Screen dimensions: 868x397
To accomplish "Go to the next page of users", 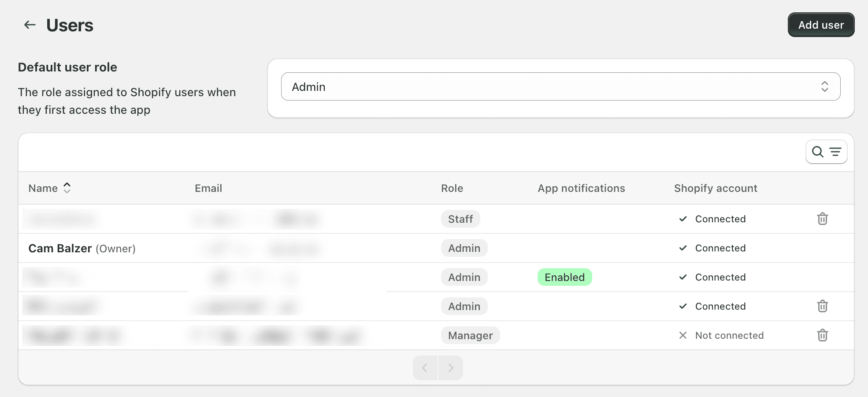I will 451,367.
